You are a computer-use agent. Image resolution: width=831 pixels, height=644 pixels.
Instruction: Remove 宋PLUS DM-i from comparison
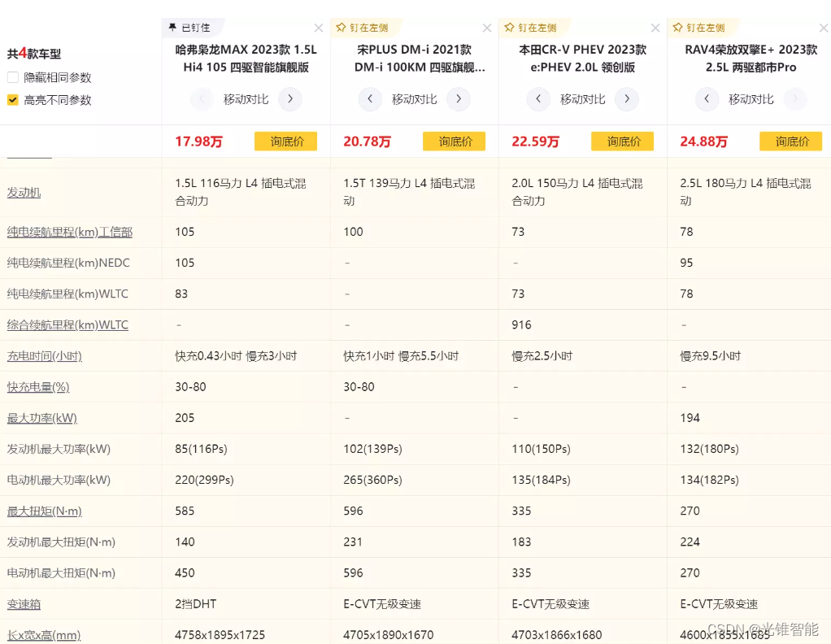[x=487, y=28]
